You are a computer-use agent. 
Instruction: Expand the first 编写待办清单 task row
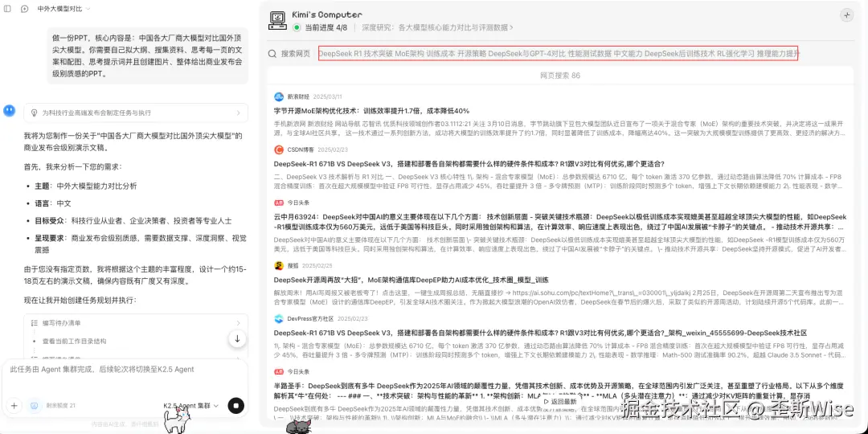pos(136,323)
